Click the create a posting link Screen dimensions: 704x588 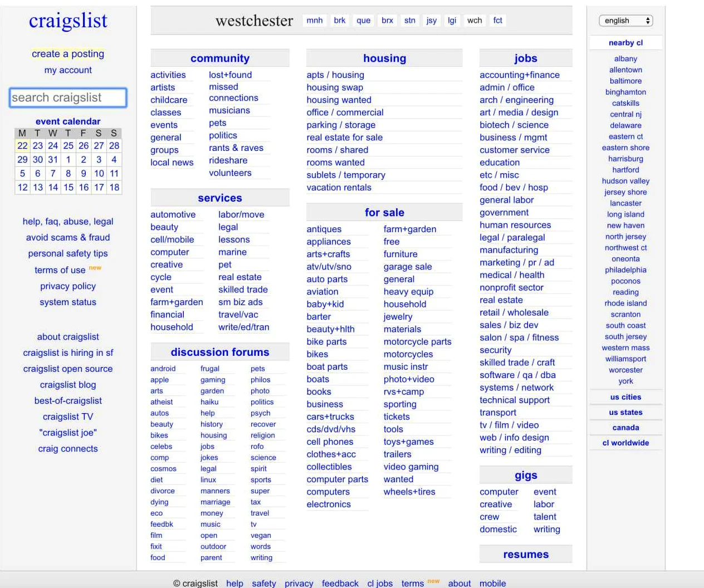tap(68, 53)
